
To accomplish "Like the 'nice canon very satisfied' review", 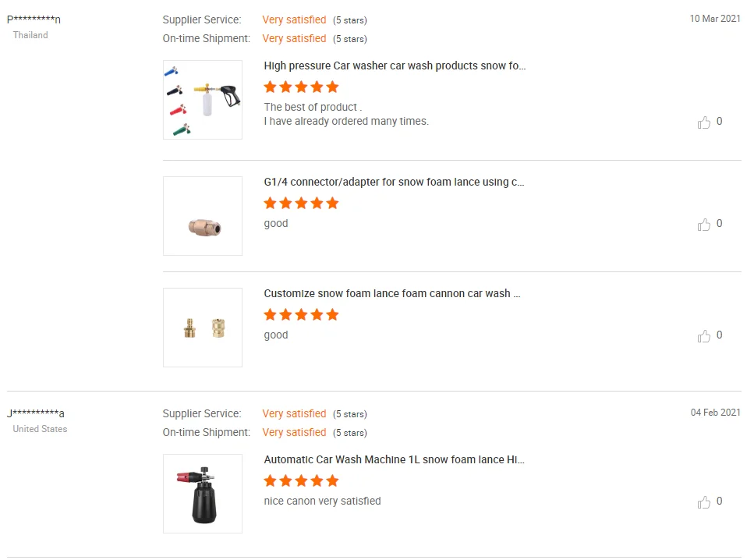I will tap(704, 502).
